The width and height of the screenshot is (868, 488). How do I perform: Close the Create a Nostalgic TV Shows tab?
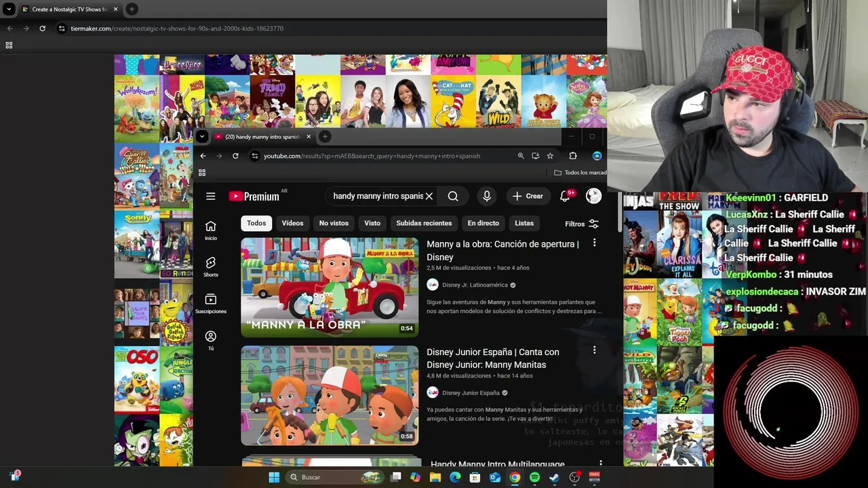point(115,9)
